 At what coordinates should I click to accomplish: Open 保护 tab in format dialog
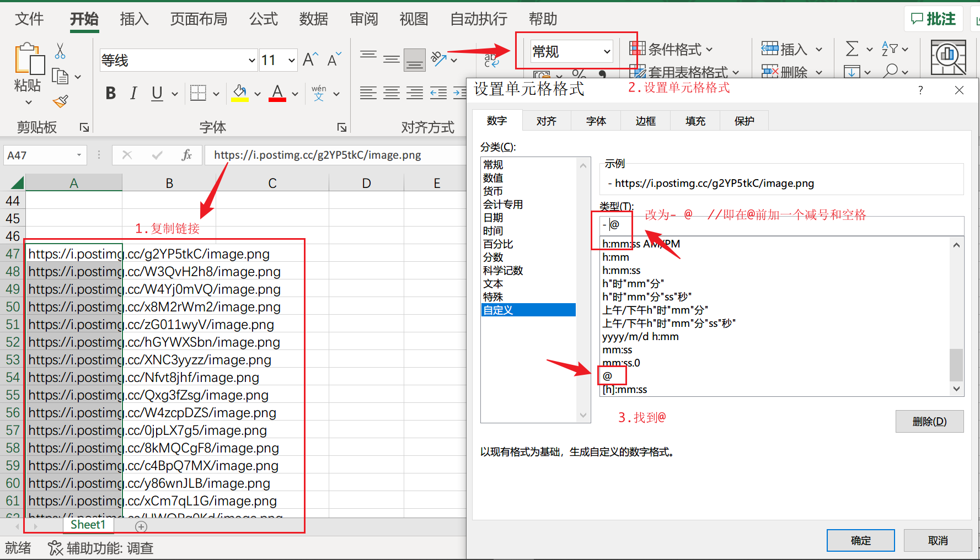point(744,121)
